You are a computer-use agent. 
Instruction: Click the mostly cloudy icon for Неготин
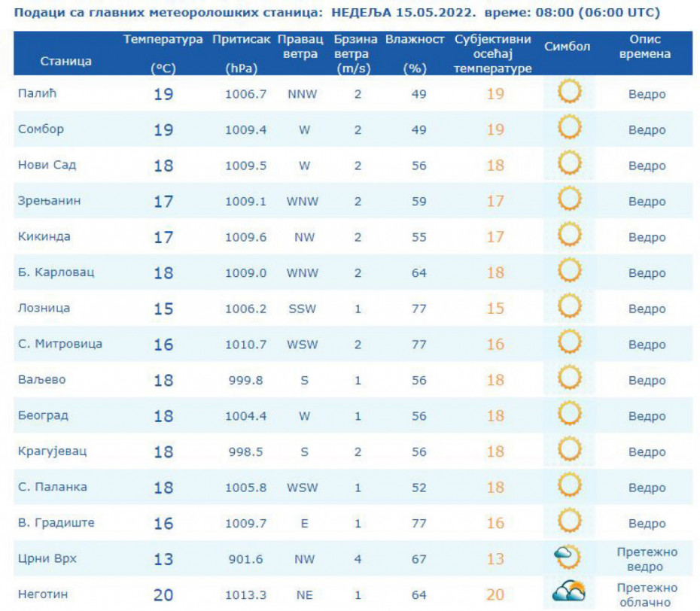pyautogui.click(x=569, y=591)
